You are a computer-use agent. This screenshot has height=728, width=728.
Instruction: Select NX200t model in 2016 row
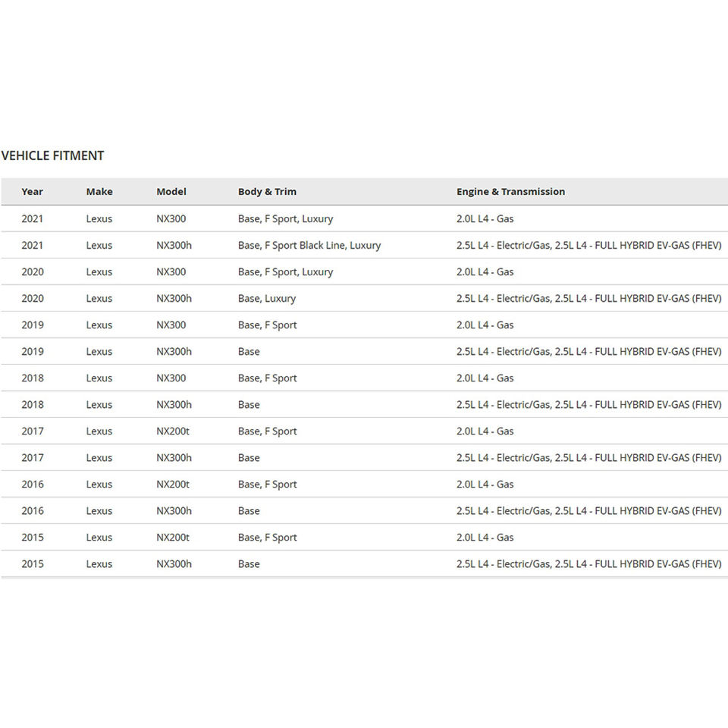coord(173,485)
